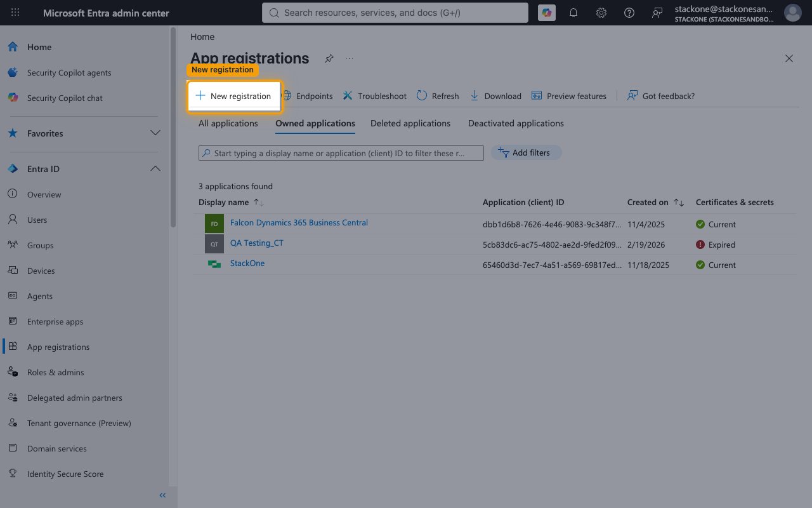Click the created date 2/19/2026
This screenshot has width=812, height=508.
coord(646,244)
